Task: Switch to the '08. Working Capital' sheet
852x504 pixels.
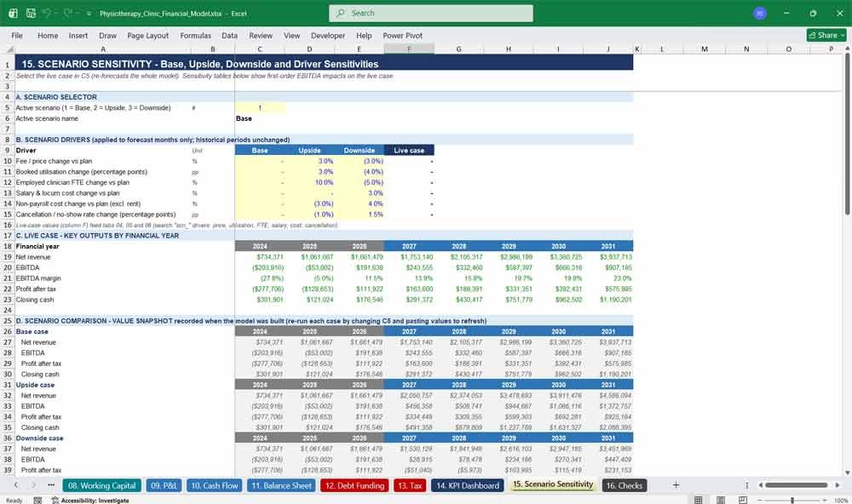Action: tap(102, 485)
